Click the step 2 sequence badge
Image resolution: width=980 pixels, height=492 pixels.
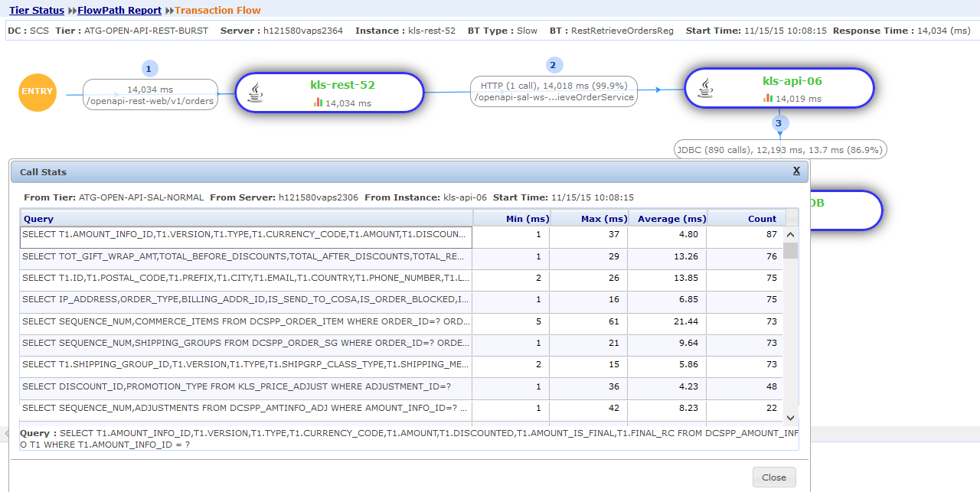pos(554,65)
